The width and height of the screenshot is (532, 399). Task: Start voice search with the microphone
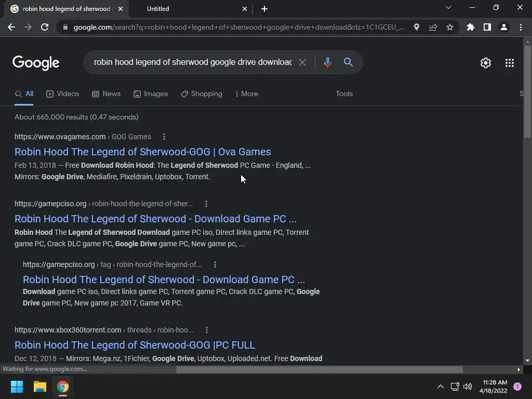(327, 62)
